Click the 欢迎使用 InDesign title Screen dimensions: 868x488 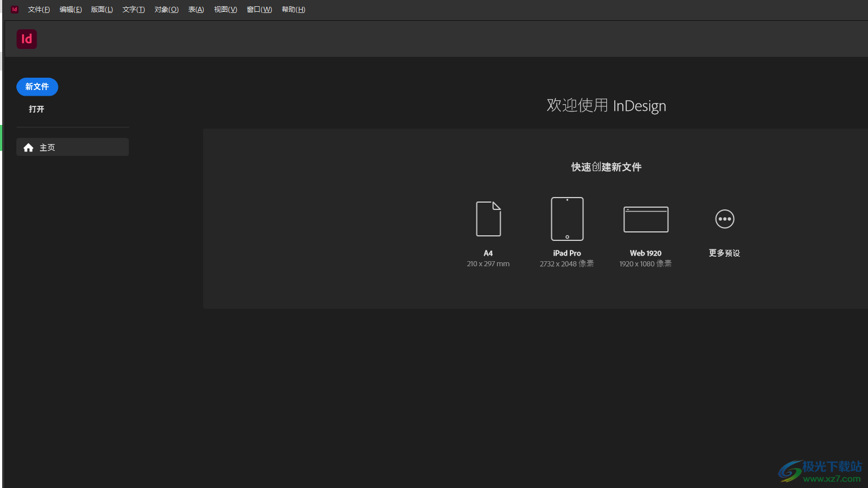tap(606, 106)
